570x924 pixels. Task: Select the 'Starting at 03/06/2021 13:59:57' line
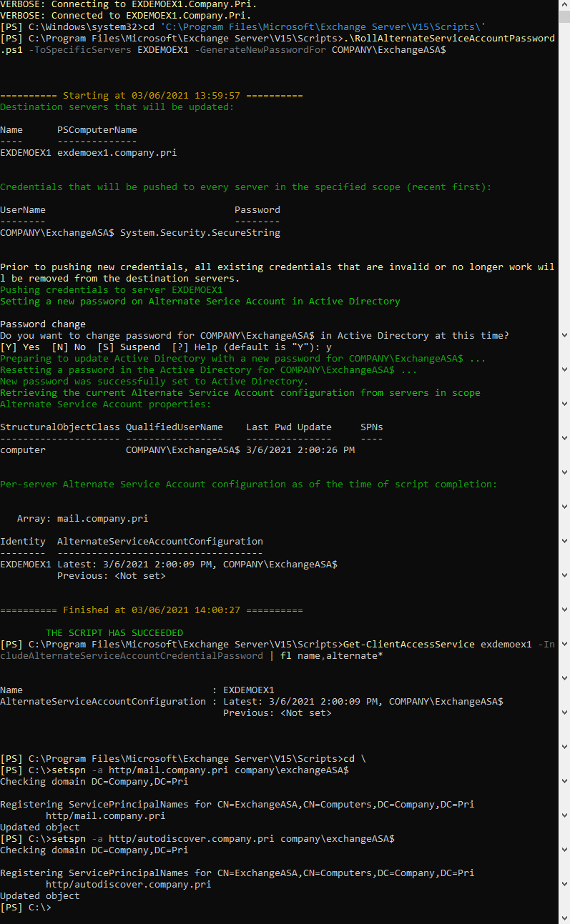(151, 96)
